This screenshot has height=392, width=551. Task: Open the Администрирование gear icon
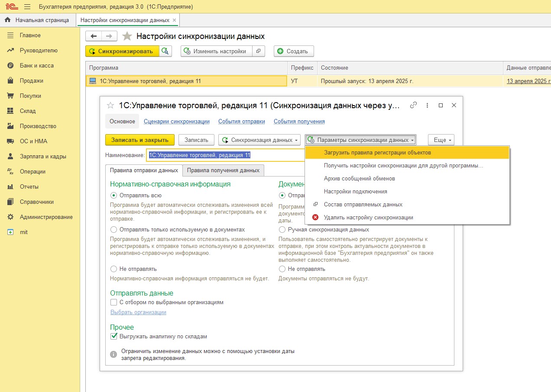[10, 217]
